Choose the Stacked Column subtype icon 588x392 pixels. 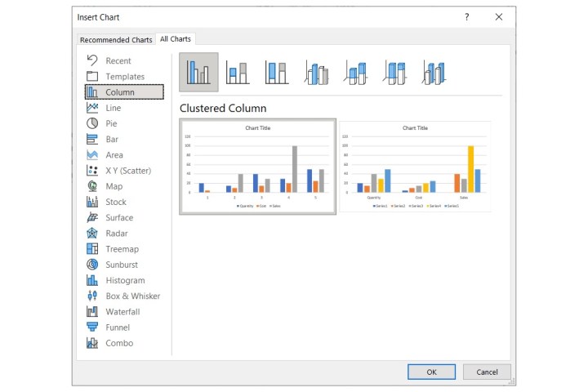tap(238, 72)
